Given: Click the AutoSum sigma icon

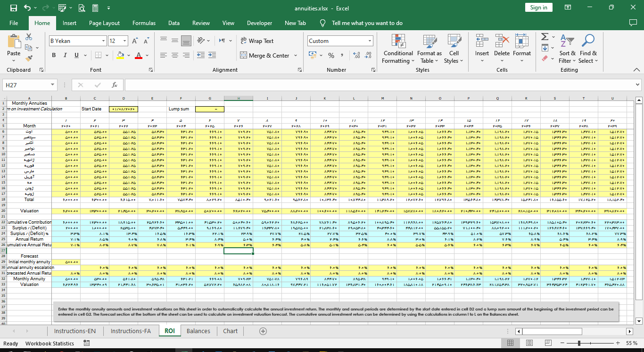Looking at the screenshot, I should click(545, 37).
